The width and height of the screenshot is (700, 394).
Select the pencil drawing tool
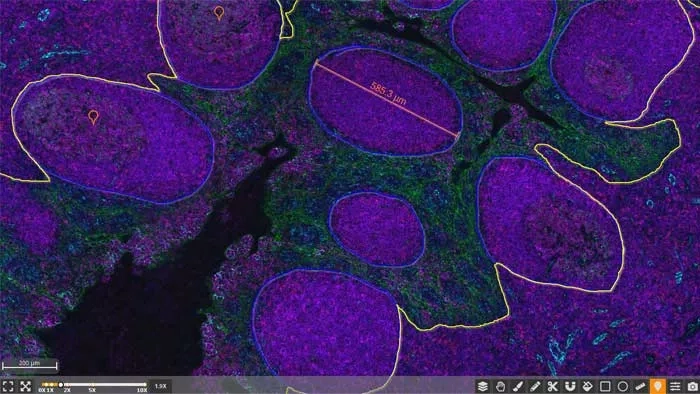pyautogui.click(x=535, y=386)
